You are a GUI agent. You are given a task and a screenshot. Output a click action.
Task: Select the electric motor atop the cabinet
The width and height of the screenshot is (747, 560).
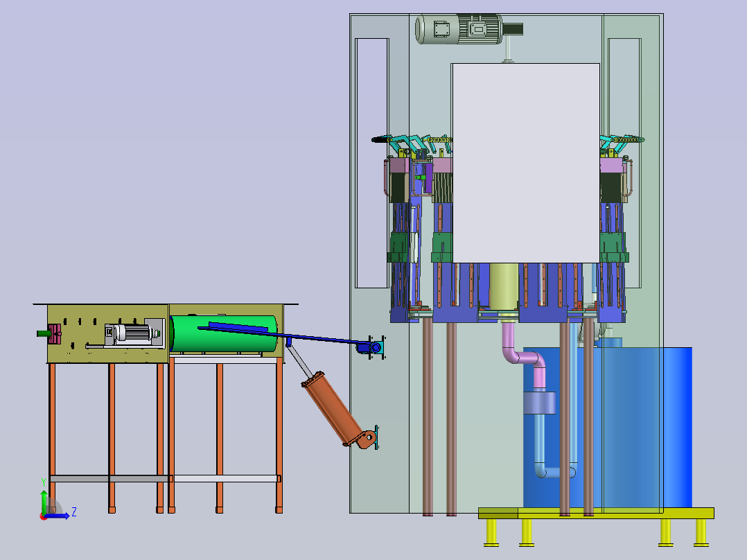tap(468, 29)
